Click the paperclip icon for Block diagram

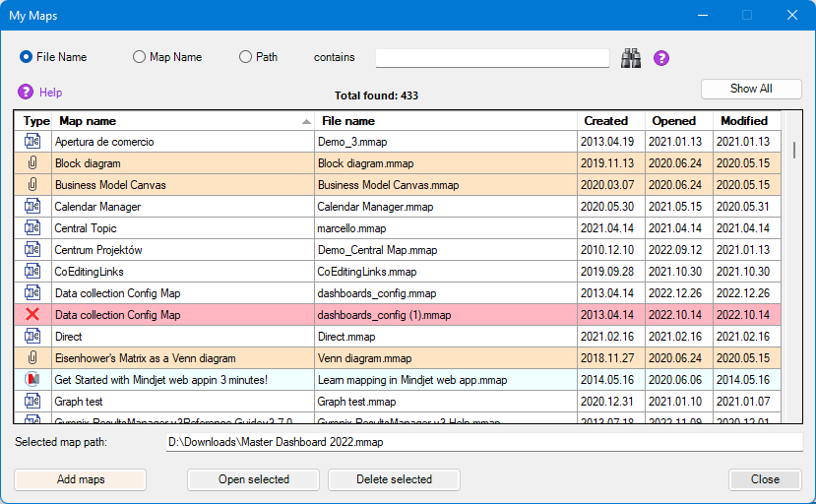tap(32, 163)
